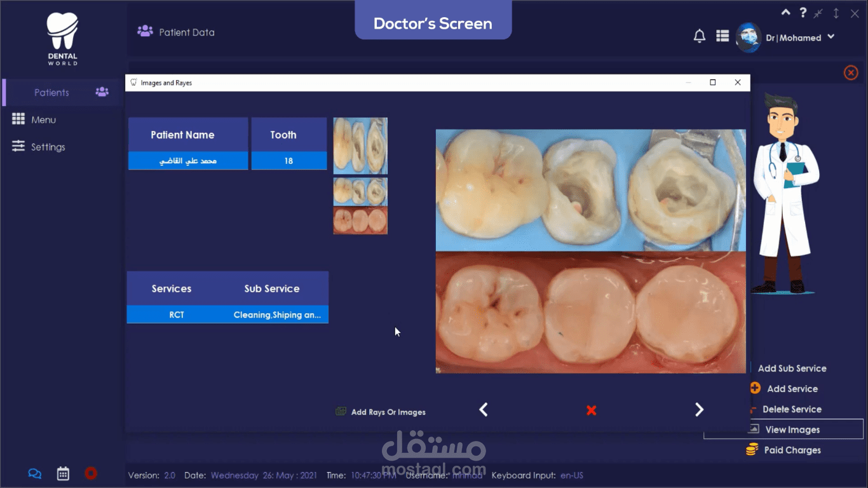The image size is (868, 488).
Task: Select the Arabic patient name cell
Action: pyautogui.click(x=188, y=161)
